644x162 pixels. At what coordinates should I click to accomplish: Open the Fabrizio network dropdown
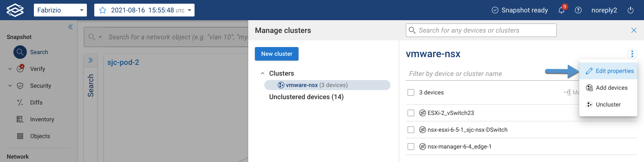coord(60,10)
